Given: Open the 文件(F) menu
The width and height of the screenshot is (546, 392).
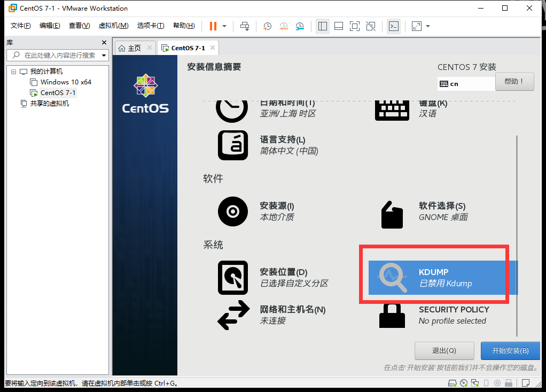Looking at the screenshot, I should [20, 26].
